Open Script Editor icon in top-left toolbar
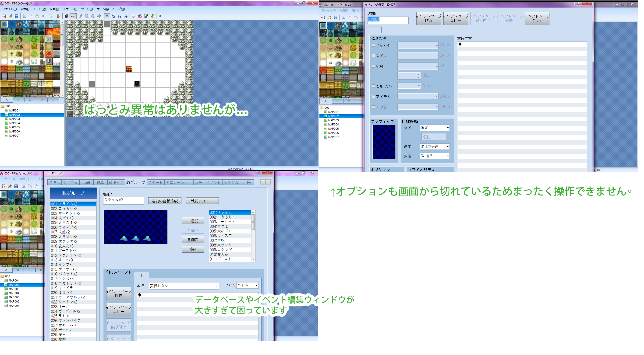Image resolution: width=644 pixels, height=355 pixels. [x=146, y=16]
